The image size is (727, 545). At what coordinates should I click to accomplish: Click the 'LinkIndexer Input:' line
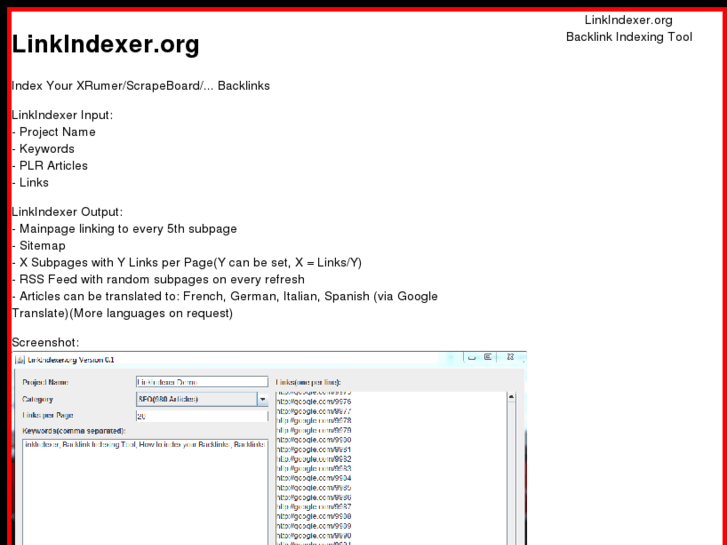tap(62, 115)
